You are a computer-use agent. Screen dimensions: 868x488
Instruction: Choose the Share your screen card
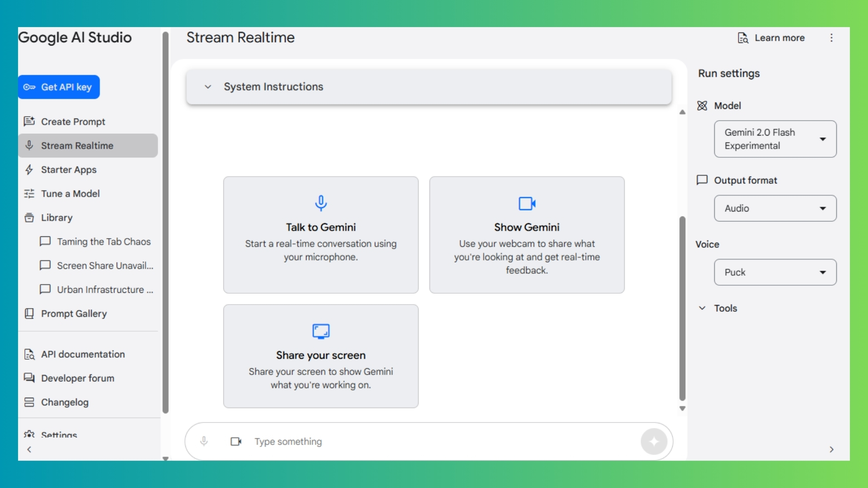(321, 356)
